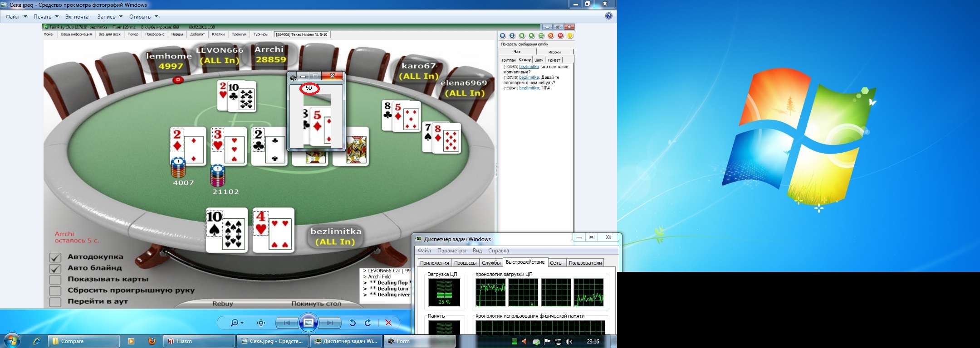Viewport: 980px width, 348px height.
Task: Expand the Открыть dropdown menu
Action: point(143,17)
